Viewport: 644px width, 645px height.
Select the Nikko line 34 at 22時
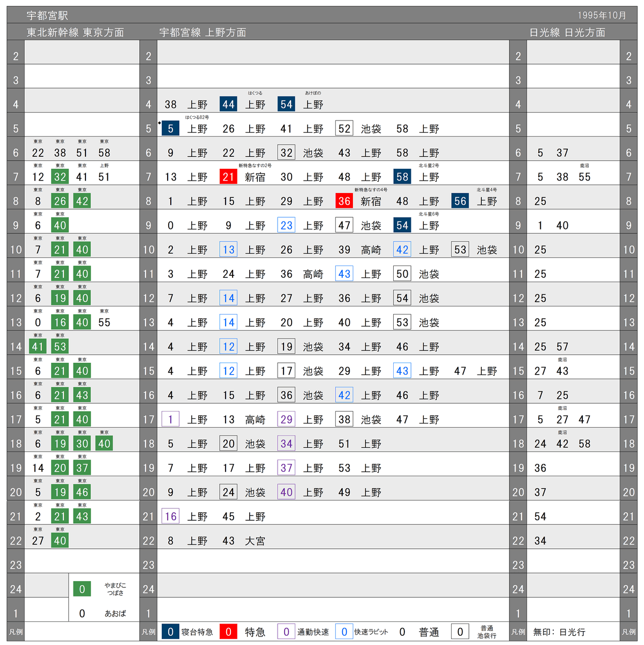coord(540,541)
